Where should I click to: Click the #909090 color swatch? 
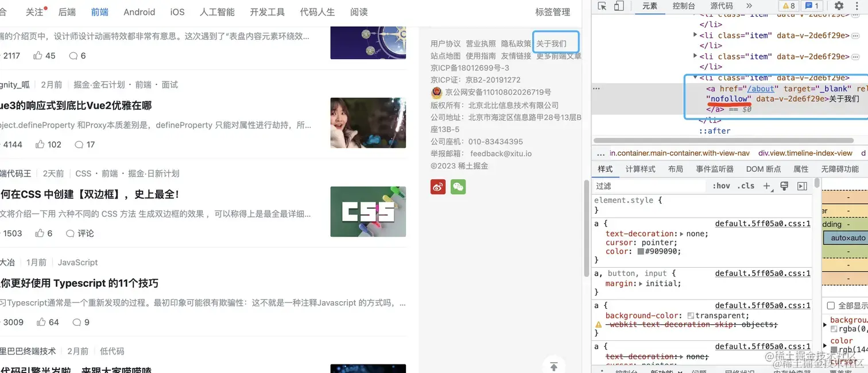coord(641,252)
